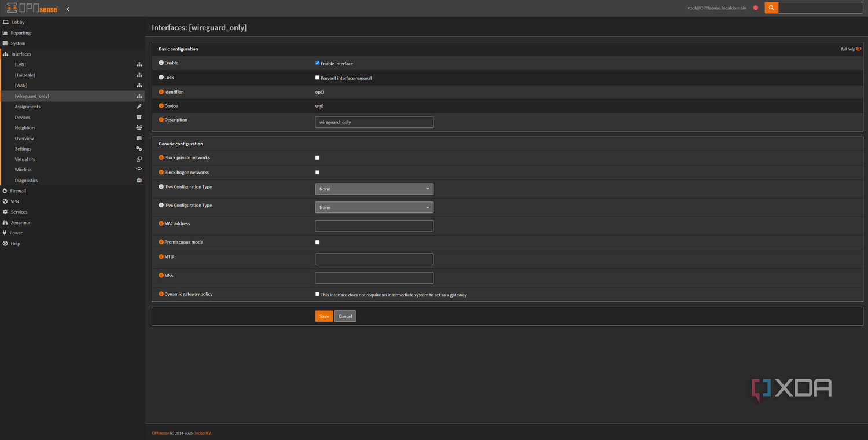Viewport: 868px width, 440px height.
Task: Click the help icon next to MAC address
Action: [x=161, y=223]
